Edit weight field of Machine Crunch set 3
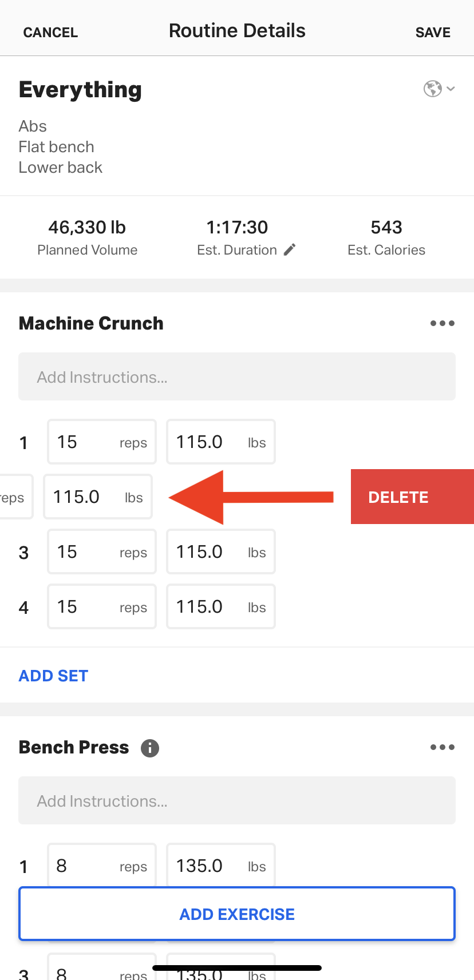This screenshot has width=474, height=980. click(x=221, y=552)
